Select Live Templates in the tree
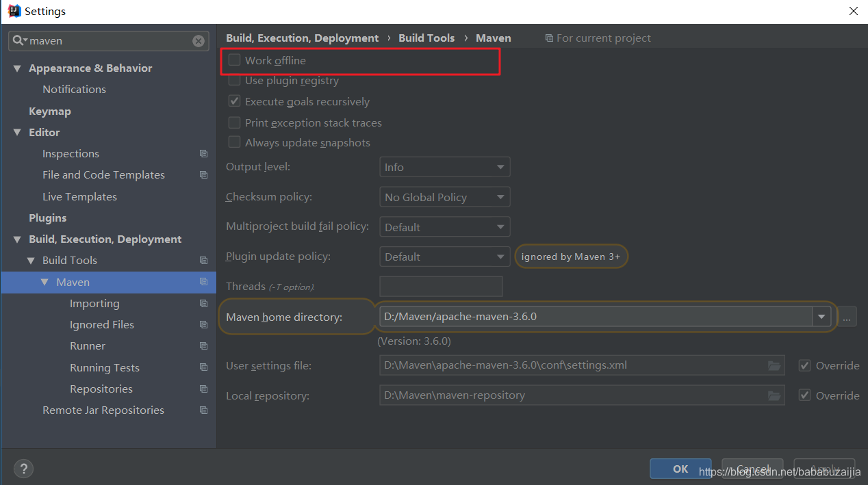This screenshot has width=868, height=485. tap(79, 197)
